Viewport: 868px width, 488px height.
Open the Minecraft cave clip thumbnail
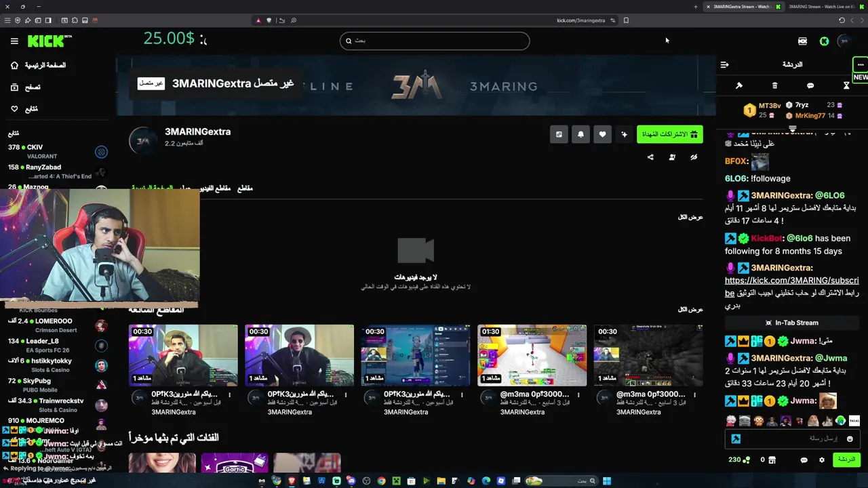[648, 355]
